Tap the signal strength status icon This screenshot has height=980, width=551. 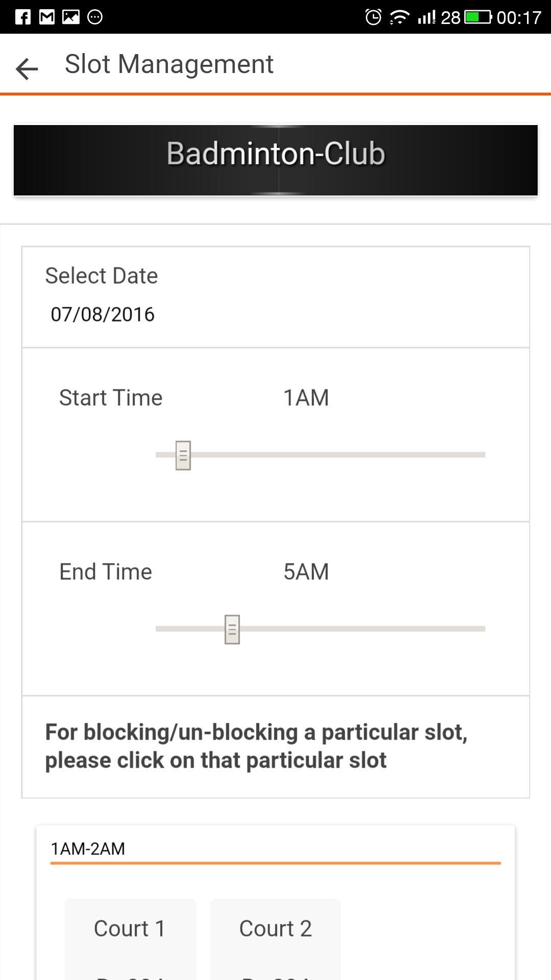(x=427, y=18)
